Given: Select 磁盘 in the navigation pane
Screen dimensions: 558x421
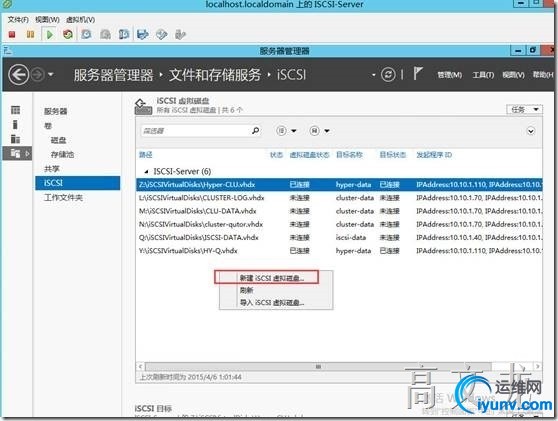Looking at the screenshot, I should click(58, 140).
